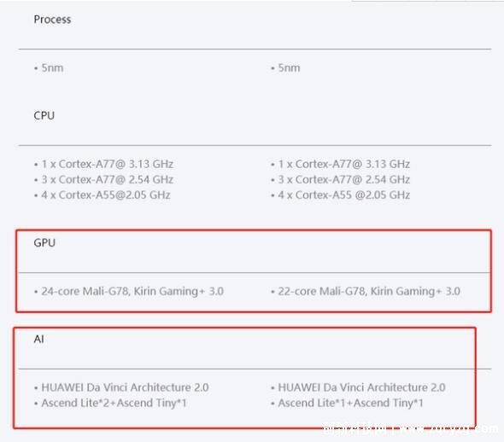Image resolution: width=504 pixels, height=442 pixels.
Task: Click right 4 x Cortex-A55 @2.05 GHz line
Action: pyautogui.click(x=344, y=195)
